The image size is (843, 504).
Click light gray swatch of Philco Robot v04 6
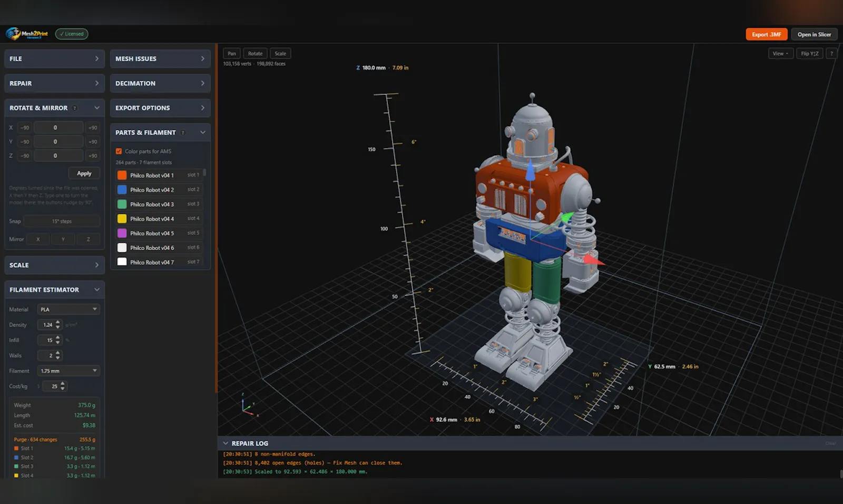(x=122, y=248)
